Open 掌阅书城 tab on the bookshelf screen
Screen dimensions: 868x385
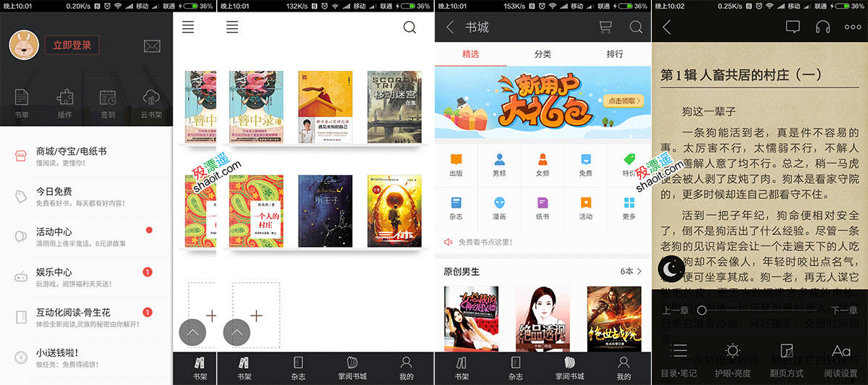click(x=352, y=368)
